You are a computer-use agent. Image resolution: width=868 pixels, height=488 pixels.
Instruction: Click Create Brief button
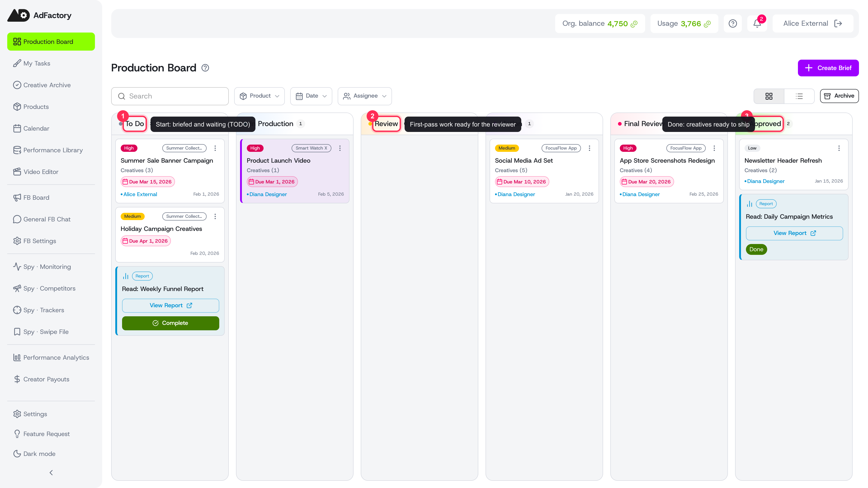click(x=828, y=68)
